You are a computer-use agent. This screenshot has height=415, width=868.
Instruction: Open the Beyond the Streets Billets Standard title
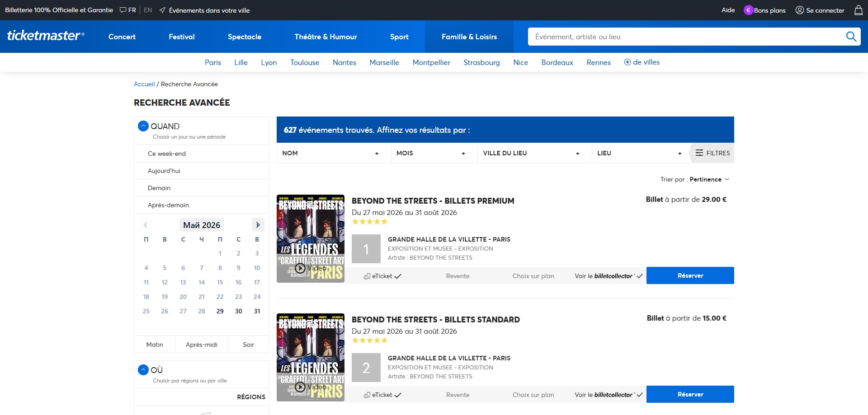pos(436,320)
